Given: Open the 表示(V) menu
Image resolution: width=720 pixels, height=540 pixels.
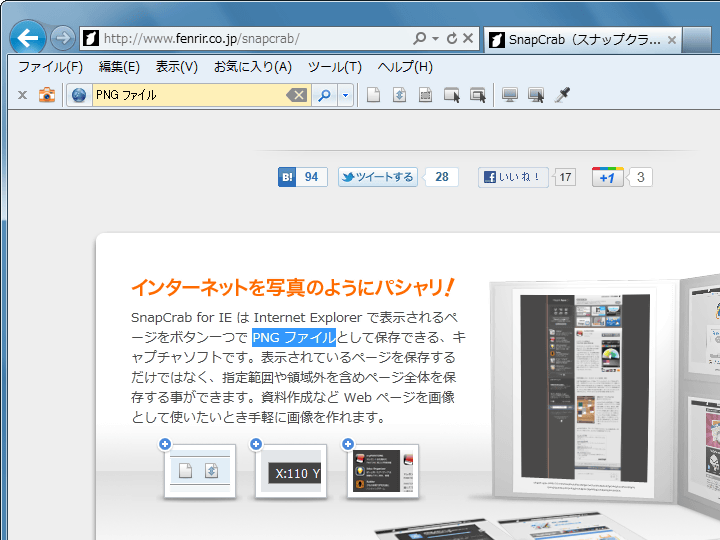Looking at the screenshot, I should [x=177, y=67].
